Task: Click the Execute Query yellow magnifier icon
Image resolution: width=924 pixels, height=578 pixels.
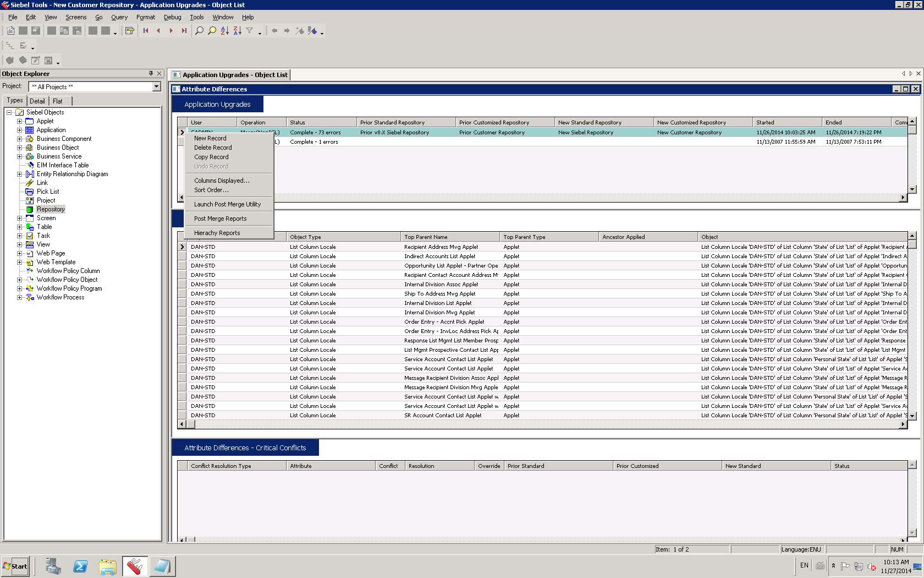Action: point(212,31)
